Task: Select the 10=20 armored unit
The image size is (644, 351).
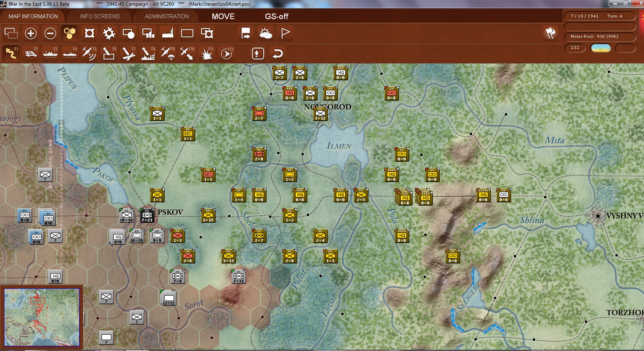Action: coord(137,236)
